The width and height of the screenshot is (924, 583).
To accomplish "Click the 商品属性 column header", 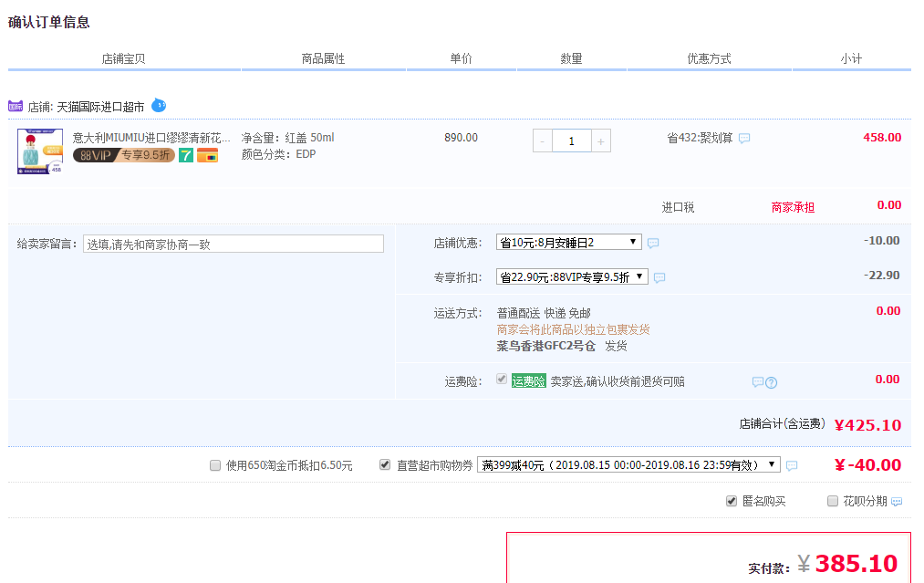I will click(323, 59).
